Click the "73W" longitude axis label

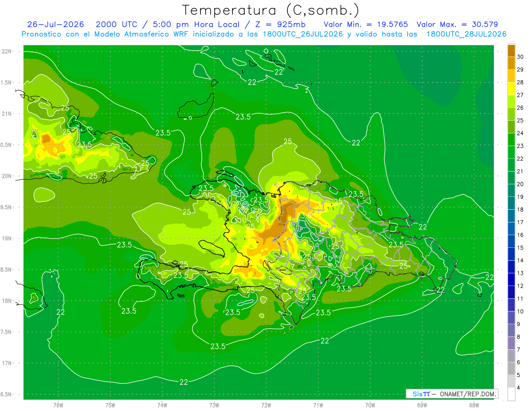pyautogui.click(x=214, y=405)
